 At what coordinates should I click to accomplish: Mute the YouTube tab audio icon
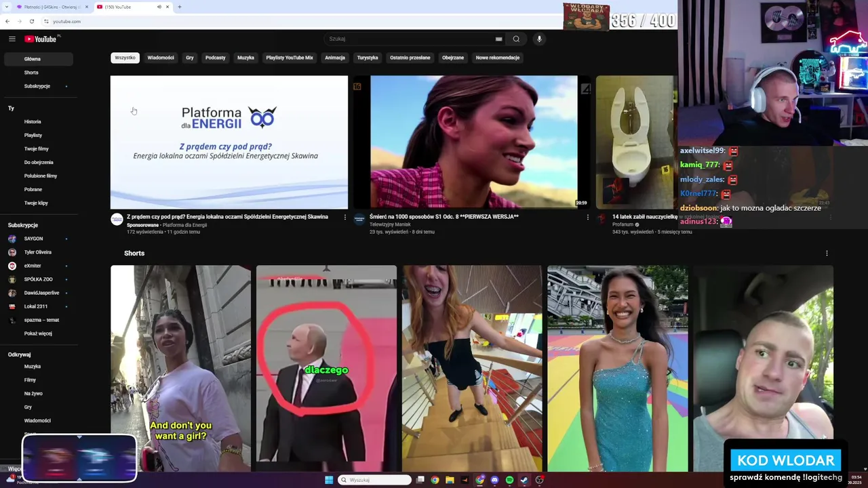point(159,7)
